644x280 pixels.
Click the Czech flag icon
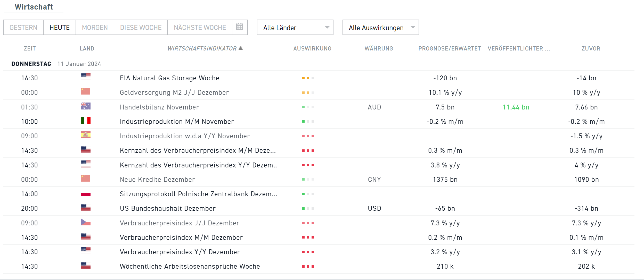click(85, 222)
